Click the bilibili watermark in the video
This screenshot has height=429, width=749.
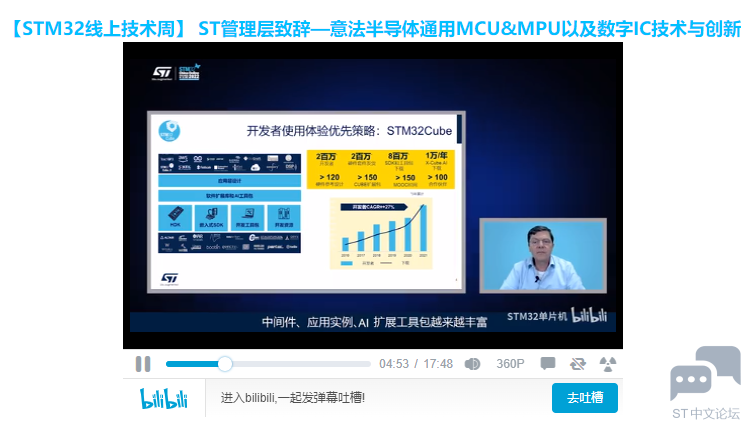(x=589, y=315)
